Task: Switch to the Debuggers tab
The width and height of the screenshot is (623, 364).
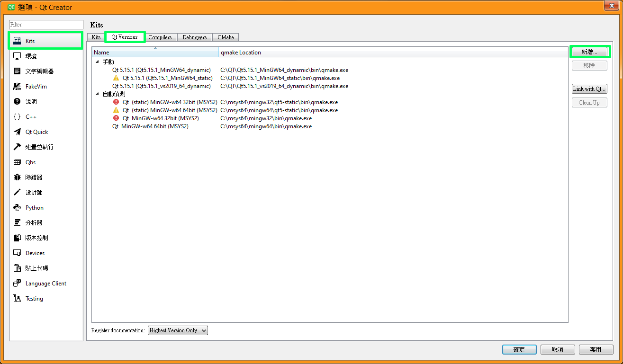Action: (194, 37)
